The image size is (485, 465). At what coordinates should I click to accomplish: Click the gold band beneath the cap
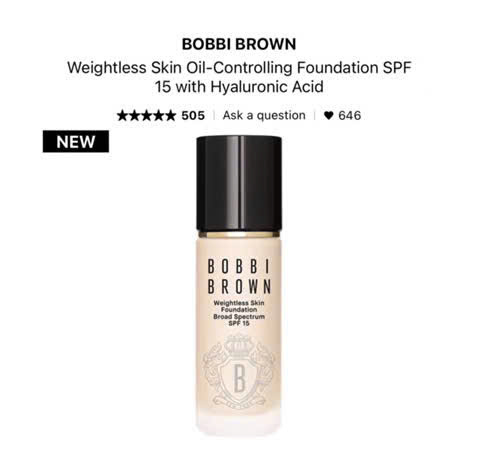239,234
